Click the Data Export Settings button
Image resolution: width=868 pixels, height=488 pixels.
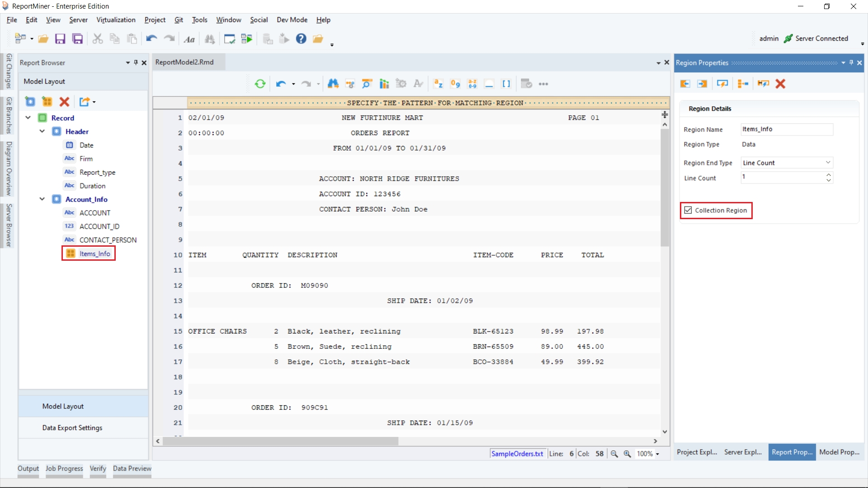point(72,427)
